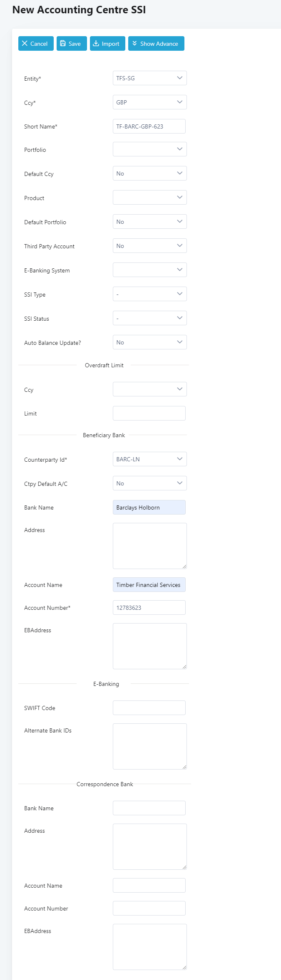This screenshot has height=980, width=281.
Task: Open the Portfolio dropdown
Action: [149, 149]
